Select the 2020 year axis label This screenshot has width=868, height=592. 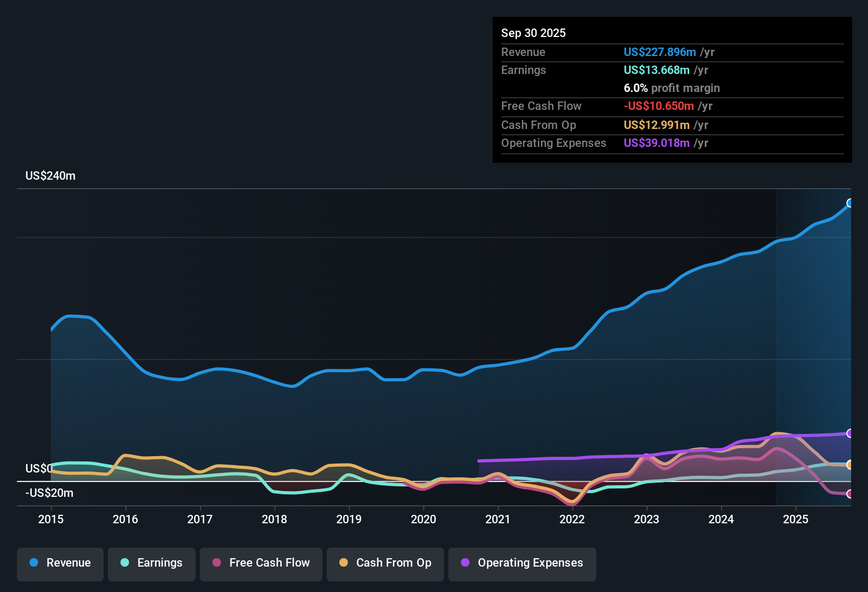[x=423, y=520]
